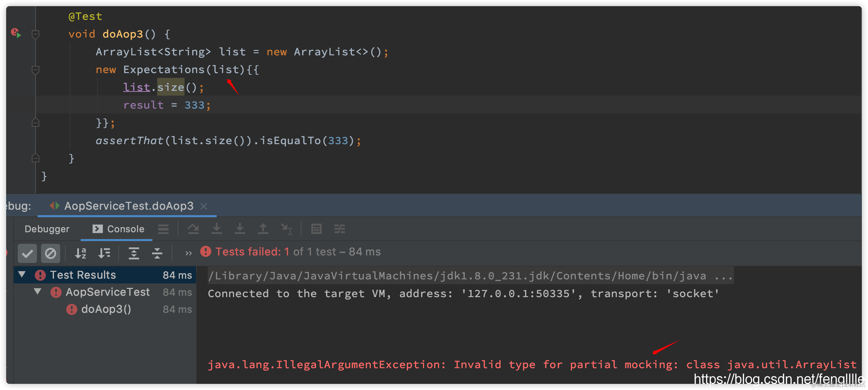
Task: Click Expand All test results icon
Action: [134, 253]
